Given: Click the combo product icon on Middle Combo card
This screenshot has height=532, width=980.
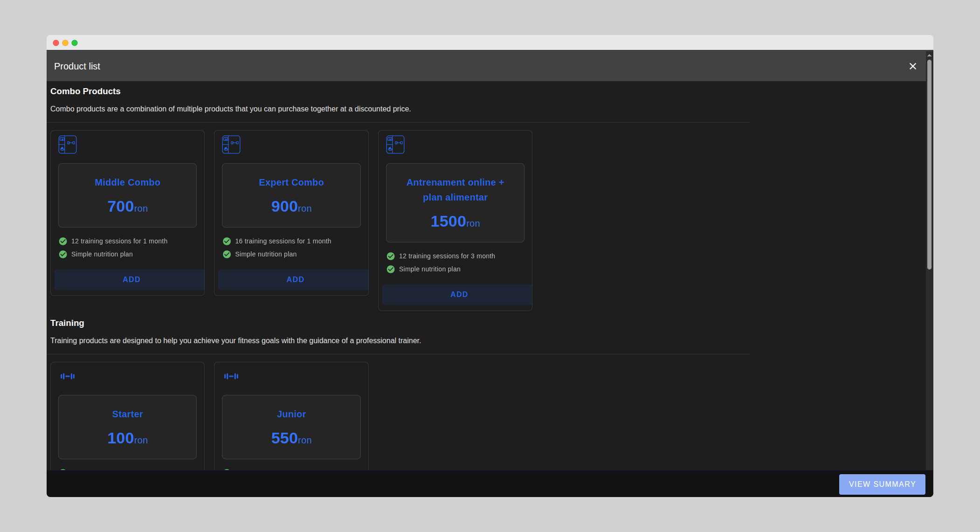Looking at the screenshot, I should click(x=68, y=145).
